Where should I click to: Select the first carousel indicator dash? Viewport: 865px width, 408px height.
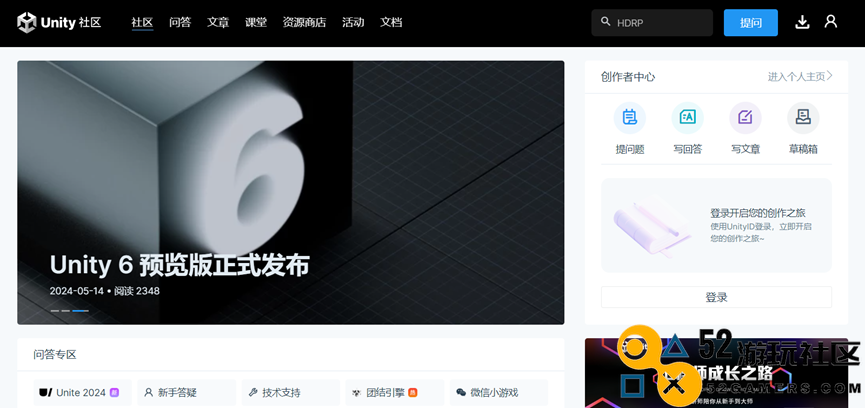[x=55, y=311]
